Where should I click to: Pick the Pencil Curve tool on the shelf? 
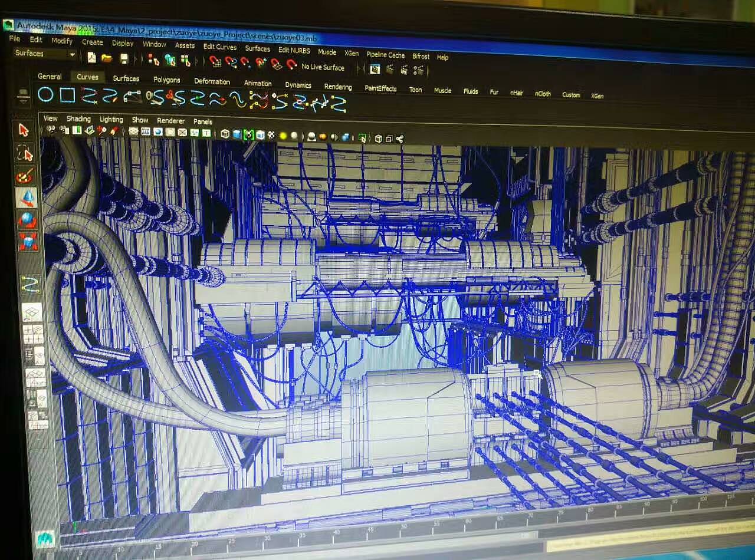(111, 96)
